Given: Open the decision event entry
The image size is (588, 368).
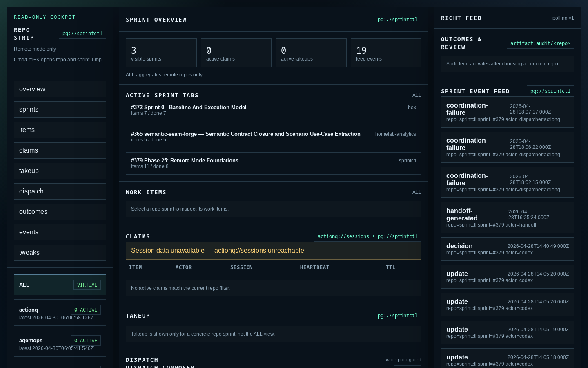Looking at the screenshot, I should [x=508, y=249].
